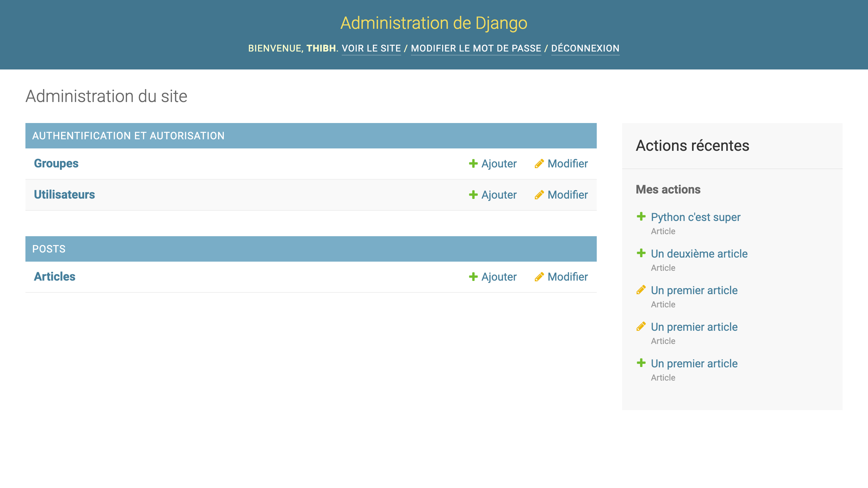Click Modifier text for Articles
The width and height of the screenshot is (868, 488).
pyautogui.click(x=568, y=277)
